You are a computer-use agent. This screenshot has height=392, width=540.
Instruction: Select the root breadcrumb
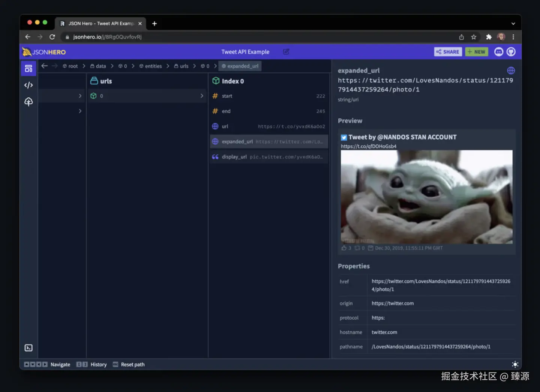click(x=70, y=66)
